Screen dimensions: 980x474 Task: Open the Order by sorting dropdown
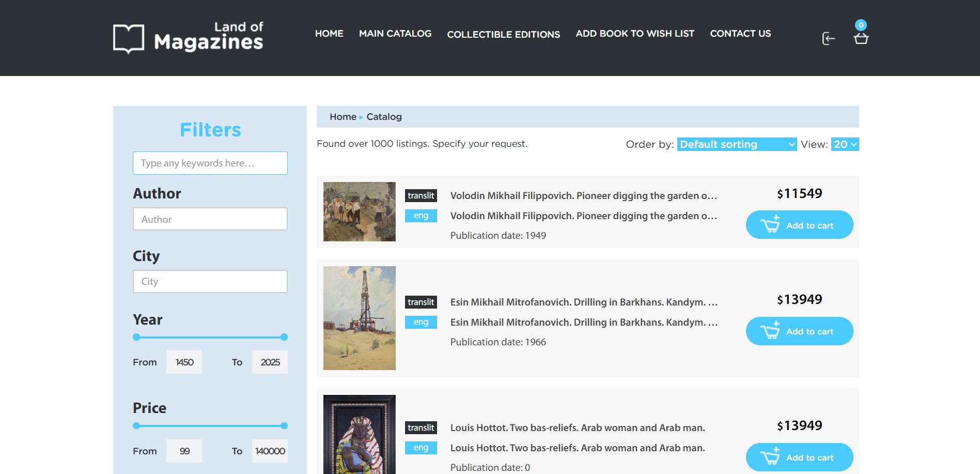[737, 144]
